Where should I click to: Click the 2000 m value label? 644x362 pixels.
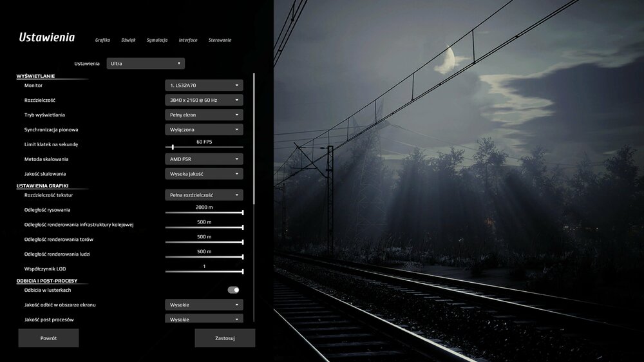(x=204, y=207)
